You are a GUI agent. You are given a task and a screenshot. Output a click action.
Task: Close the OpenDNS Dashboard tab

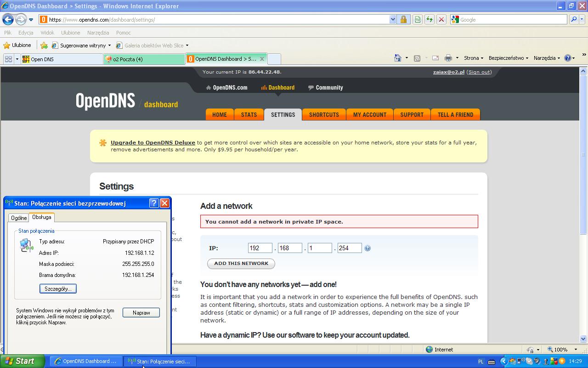click(x=262, y=58)
